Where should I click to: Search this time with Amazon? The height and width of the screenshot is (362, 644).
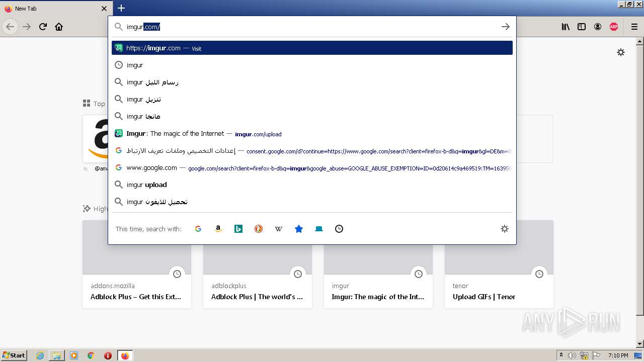(x=218, y=229)
